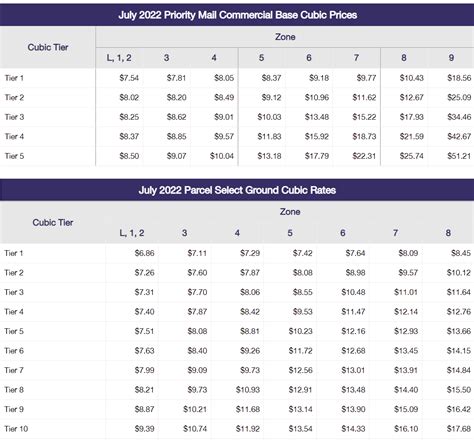Select Parcel Select Tier 1 price $6.86
Screen dimensions: 474x448
coord(144,253)
